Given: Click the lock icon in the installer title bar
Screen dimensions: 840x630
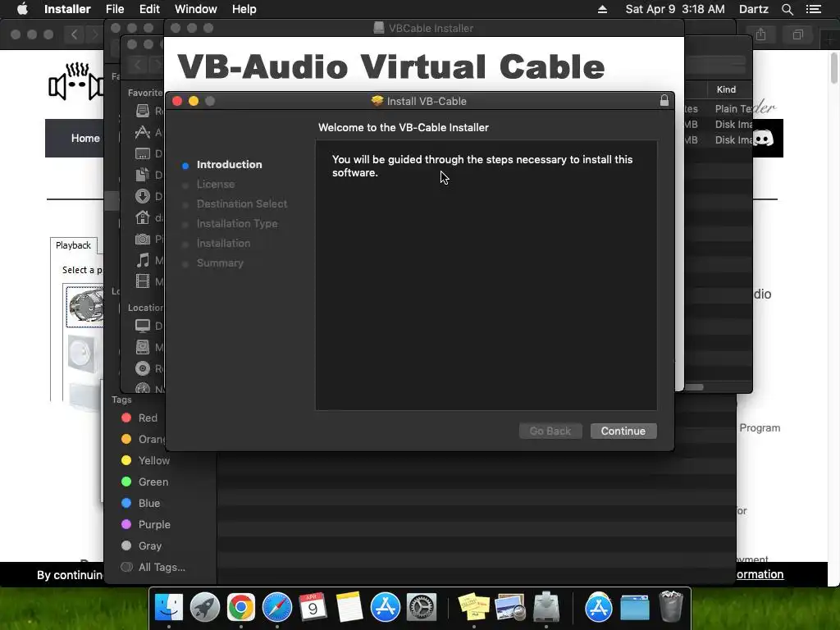Looking at the screenshot, I should pyautogui.click(x=664, y=101).
